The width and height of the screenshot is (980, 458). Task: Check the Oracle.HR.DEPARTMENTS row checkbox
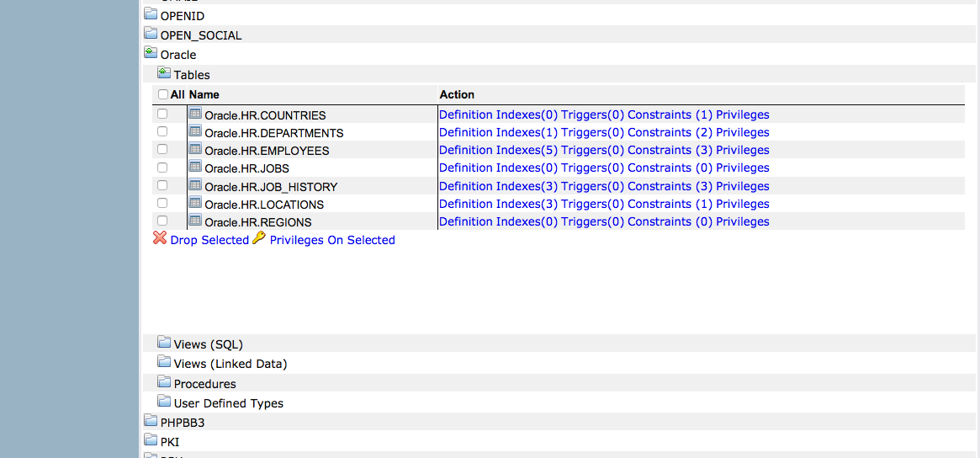coord(162,132)
